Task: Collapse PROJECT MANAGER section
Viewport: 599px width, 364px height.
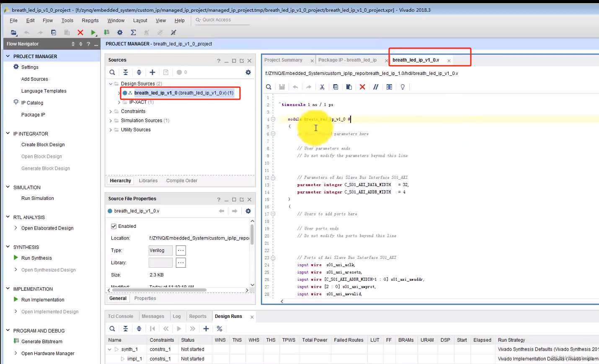Action: 8,56
